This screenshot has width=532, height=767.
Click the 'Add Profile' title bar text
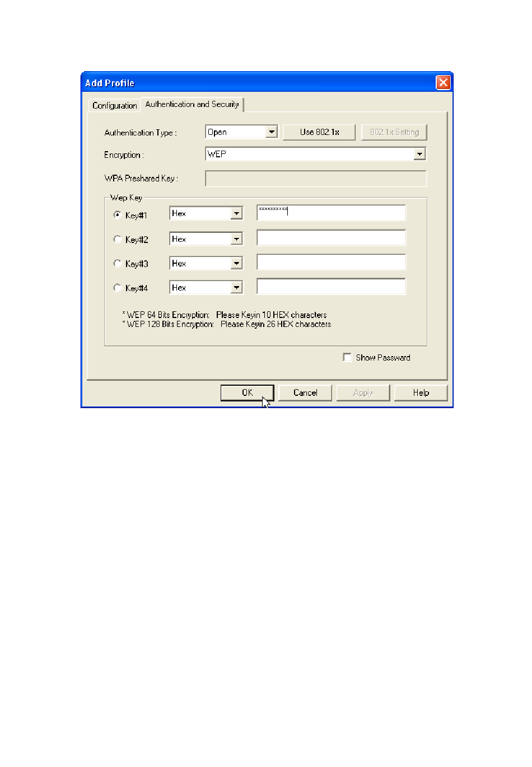[110, 83]
